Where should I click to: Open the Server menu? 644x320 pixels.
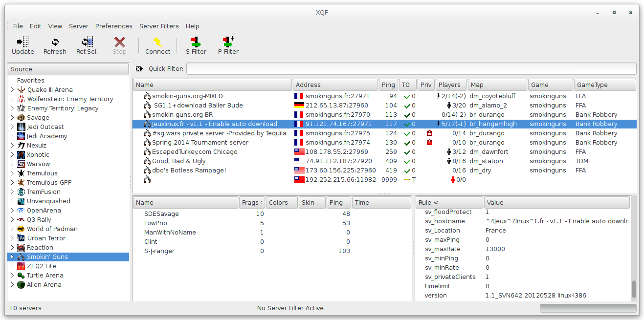tap(79, 26)
